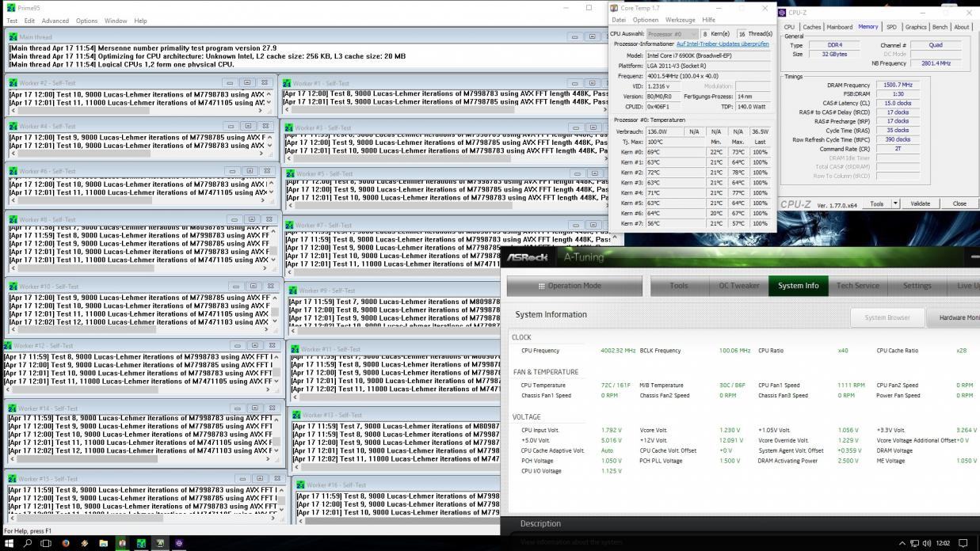Launch Firefox from the taskbar

(65, 543)
